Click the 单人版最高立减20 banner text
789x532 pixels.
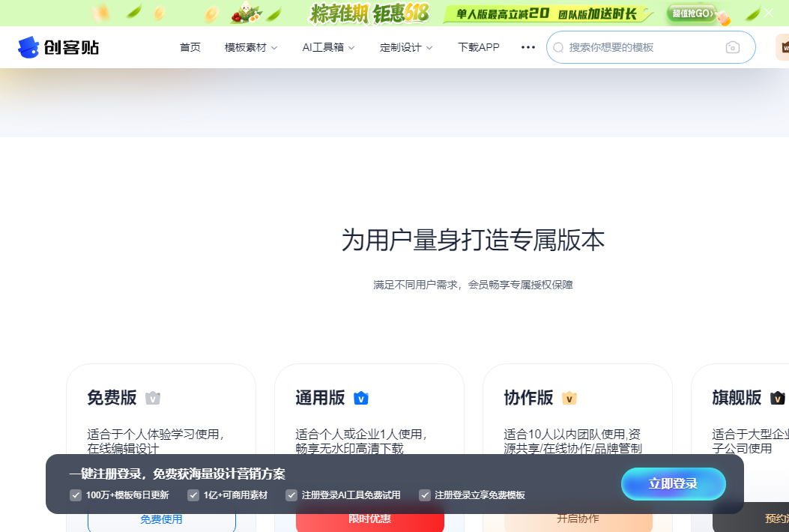coord(502,13)
